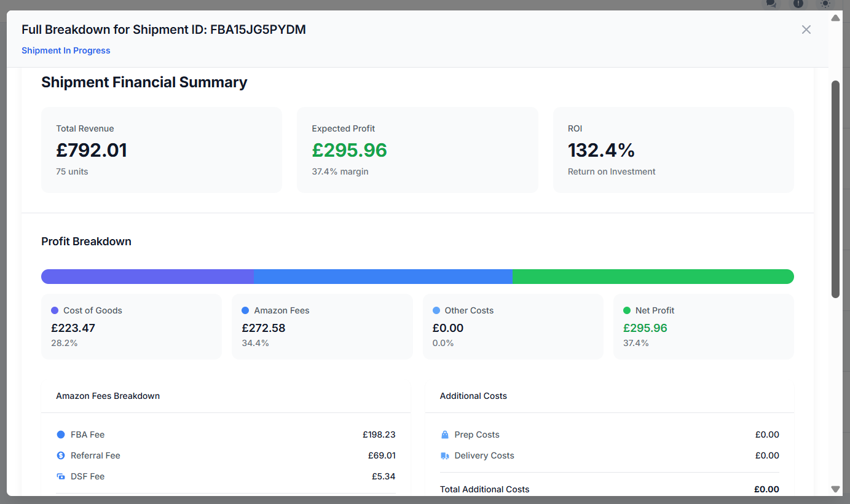Click the Delivery Costs truck icon
The height and width of the screenshot is (504, 850).
coord(445,455)
